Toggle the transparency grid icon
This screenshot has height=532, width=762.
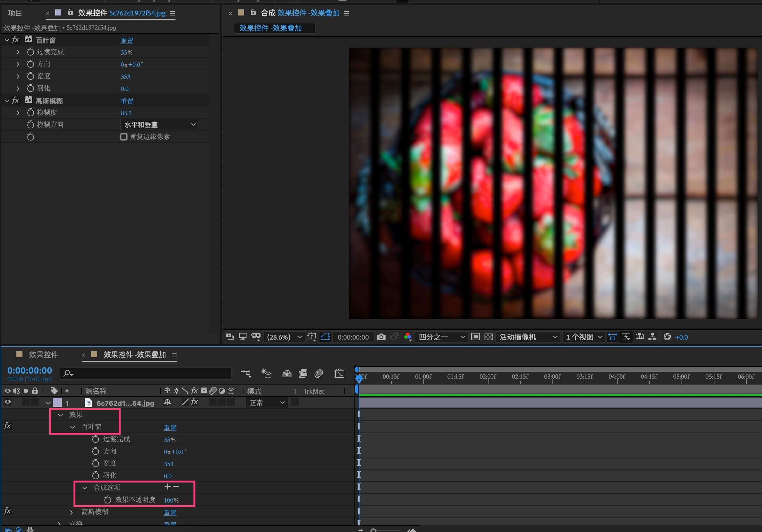pos(488,337)
